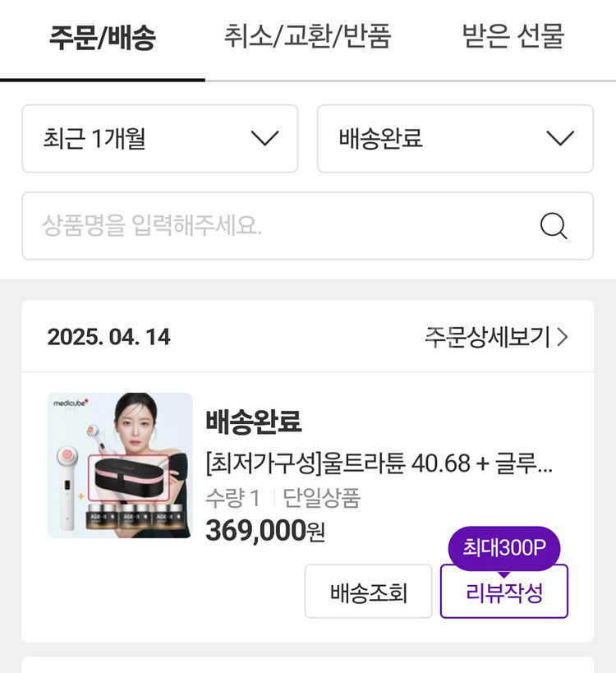Expand the 배송완료 status filter dropdown
This screenshot has height=673, width=616.
[x=455, y=139]
